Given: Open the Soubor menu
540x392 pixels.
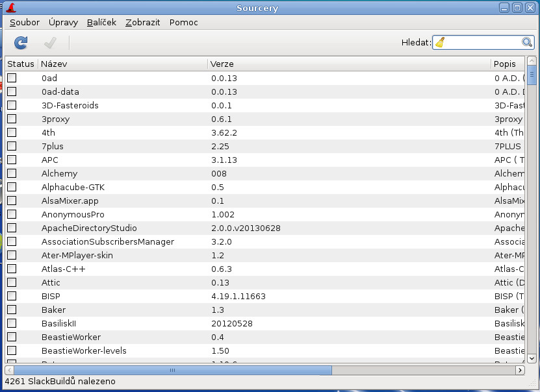Looking at the screenshot, I should point(25,22).
